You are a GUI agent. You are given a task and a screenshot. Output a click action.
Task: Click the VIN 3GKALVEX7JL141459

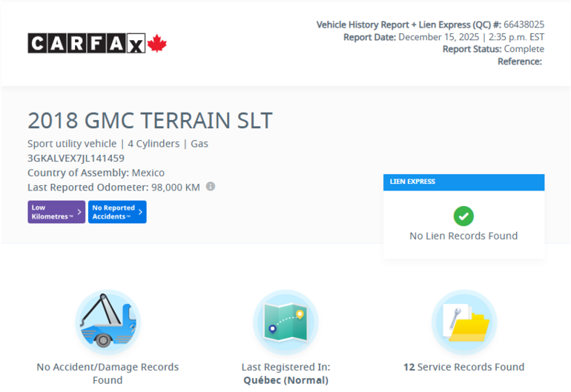pyautogui.click(x=76, y=158)
